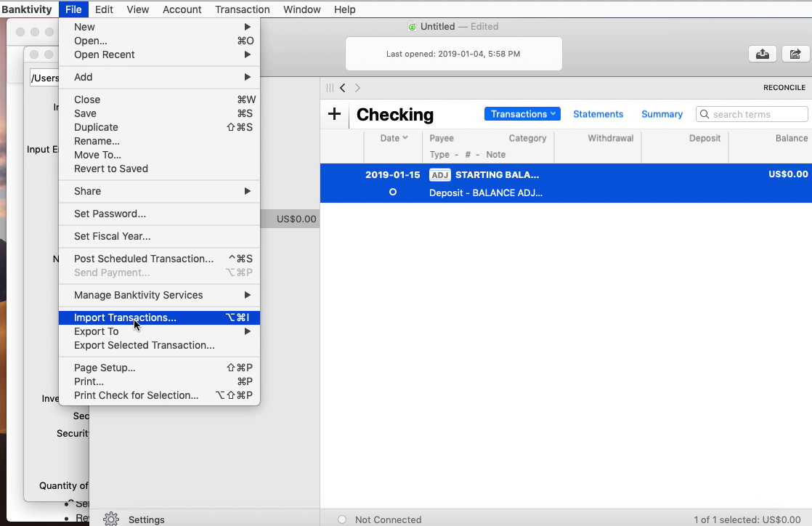Screen dimensions: 812x526
Task: Click the 1 of 1 selected status text
Action: [x=747, y=519]
